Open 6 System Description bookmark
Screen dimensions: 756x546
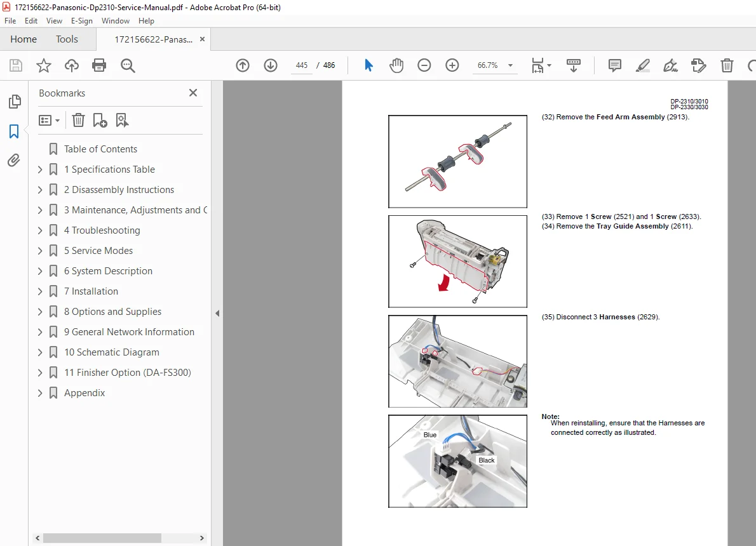[108, 271]
